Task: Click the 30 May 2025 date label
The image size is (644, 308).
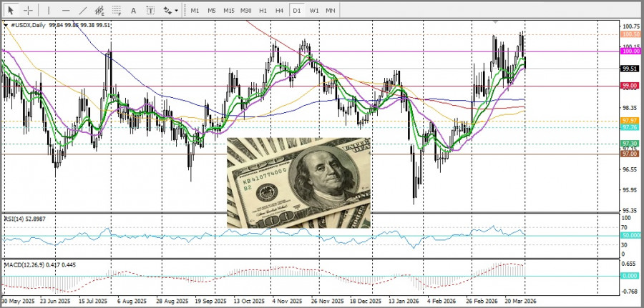Action: coord(18,301)
